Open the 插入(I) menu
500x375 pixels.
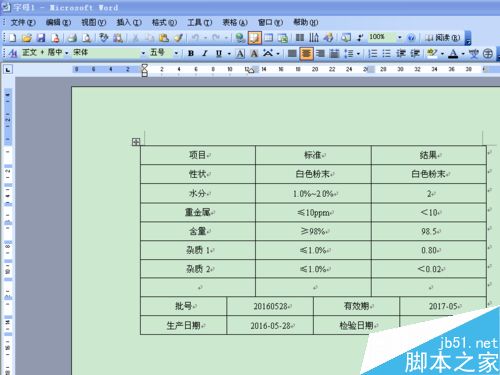[x=129, y=22]
